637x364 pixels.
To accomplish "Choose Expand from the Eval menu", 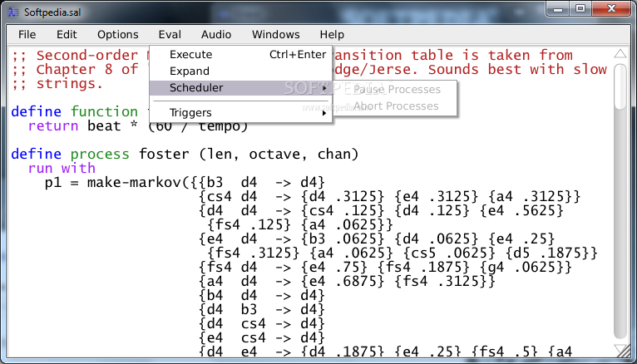I will tap(241, 71).
